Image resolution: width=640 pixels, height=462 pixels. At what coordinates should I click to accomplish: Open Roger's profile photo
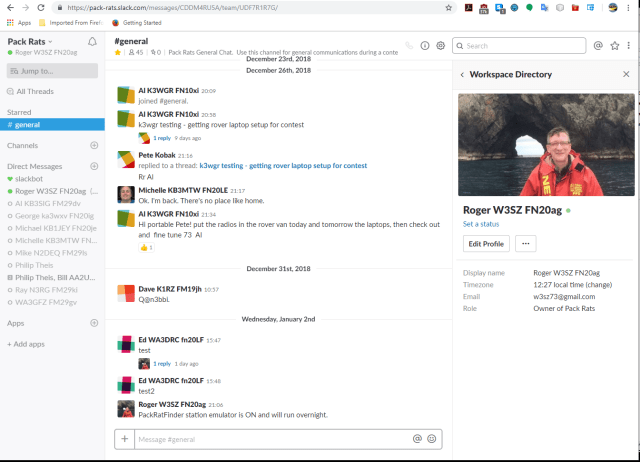pos(546,145)
